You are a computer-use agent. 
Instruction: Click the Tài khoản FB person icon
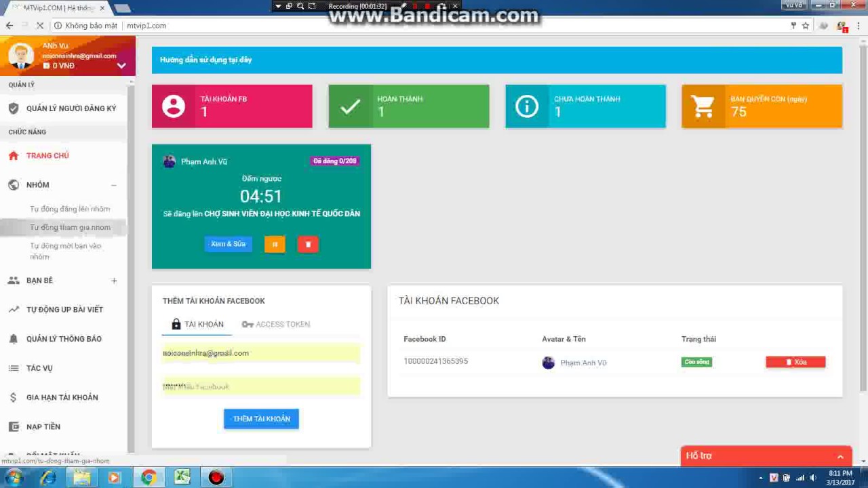tap(173, 106)
